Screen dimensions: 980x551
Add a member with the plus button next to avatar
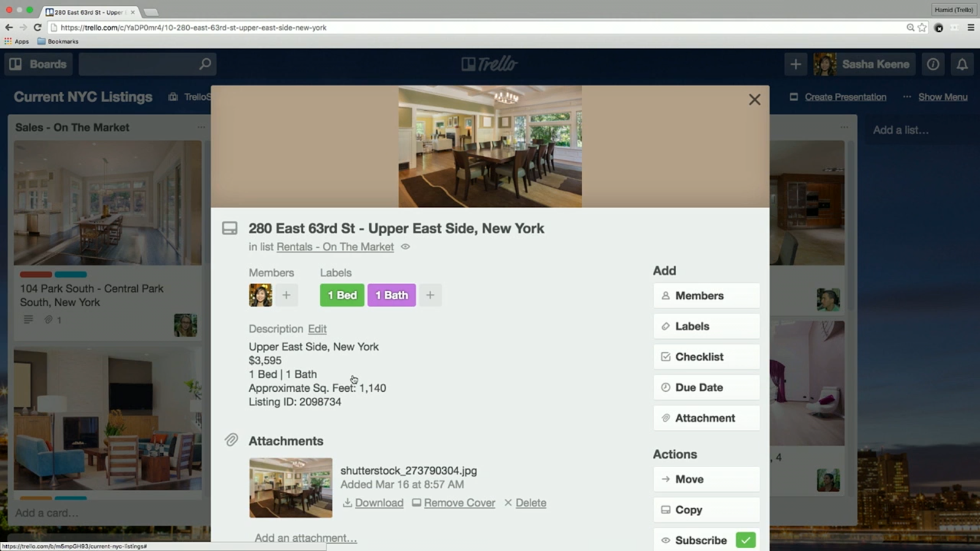286,295
